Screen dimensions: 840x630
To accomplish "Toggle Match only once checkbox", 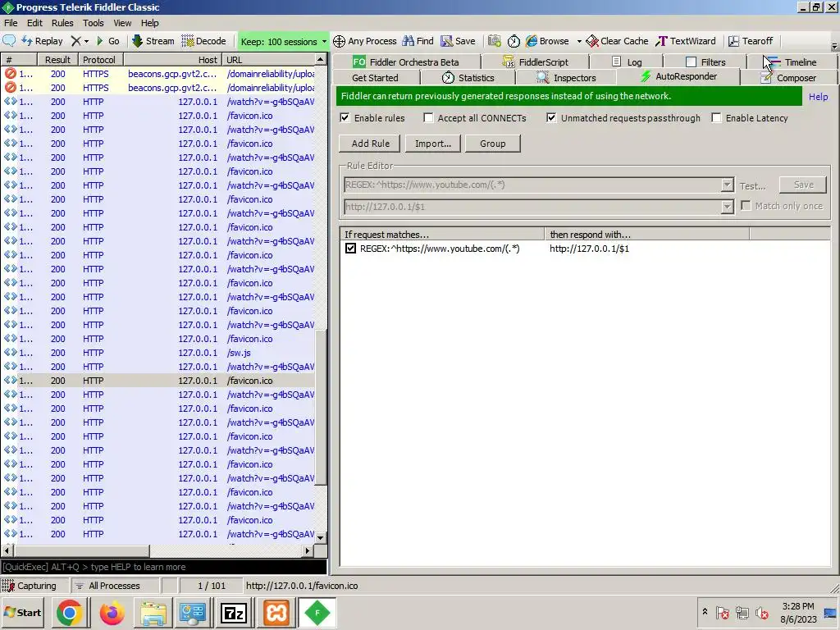I will (746, 206).
